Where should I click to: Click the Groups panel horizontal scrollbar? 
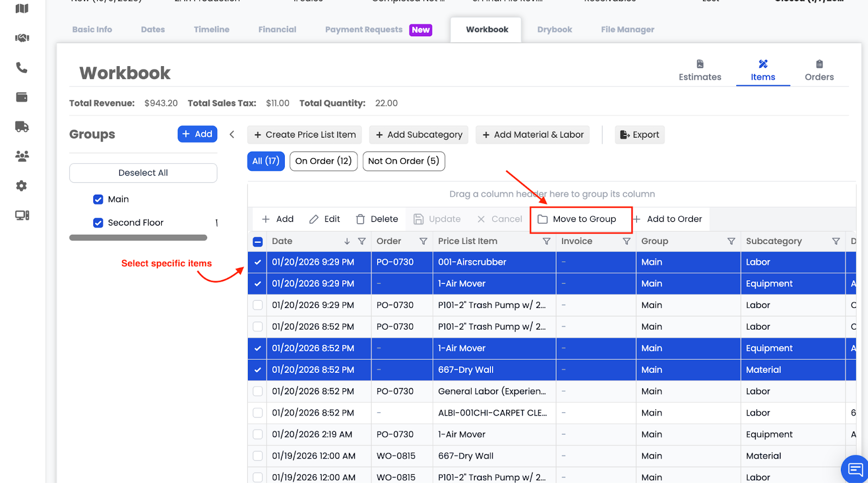click(138, 237)
